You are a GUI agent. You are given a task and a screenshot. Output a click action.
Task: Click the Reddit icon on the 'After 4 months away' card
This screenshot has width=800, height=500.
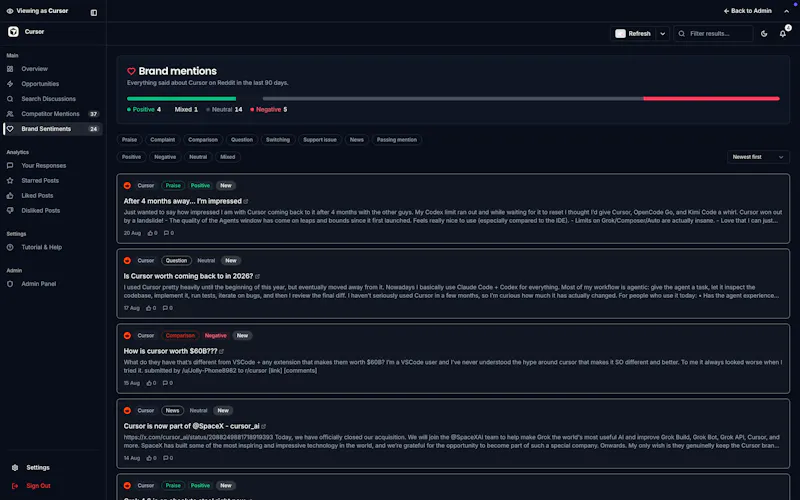[128, 186]
